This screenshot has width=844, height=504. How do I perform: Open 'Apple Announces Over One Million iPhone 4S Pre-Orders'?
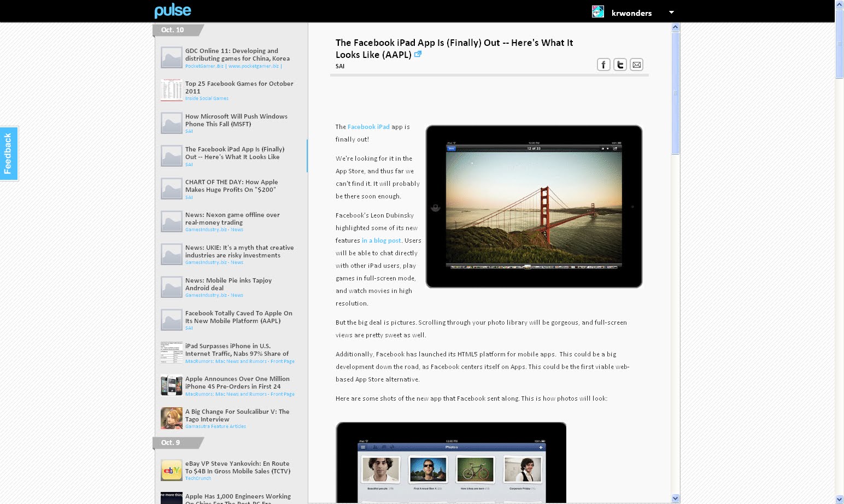[x=237, y=383]
